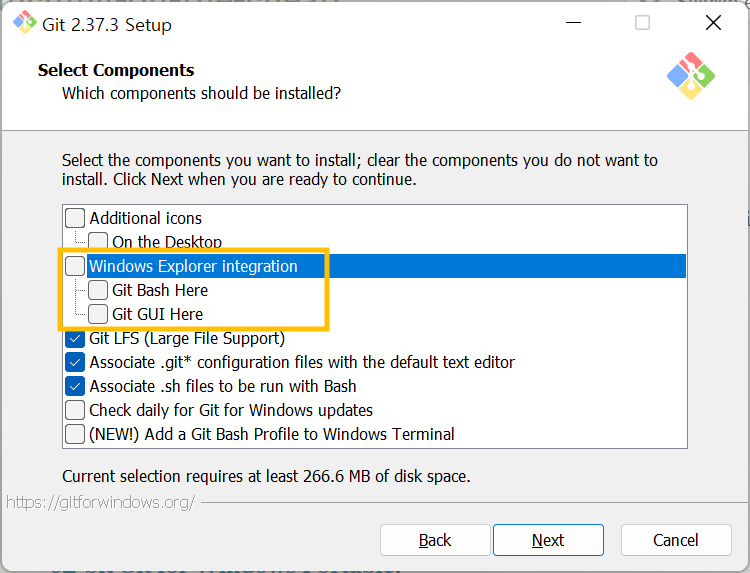Select the Windows Explorer integration label

tap(193, 266)
